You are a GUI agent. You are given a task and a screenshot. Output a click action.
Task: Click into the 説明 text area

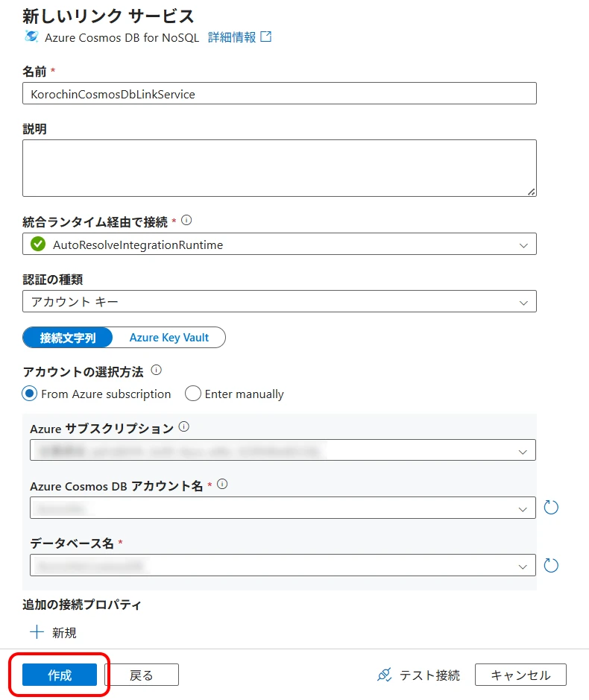[x=280, y=168]
